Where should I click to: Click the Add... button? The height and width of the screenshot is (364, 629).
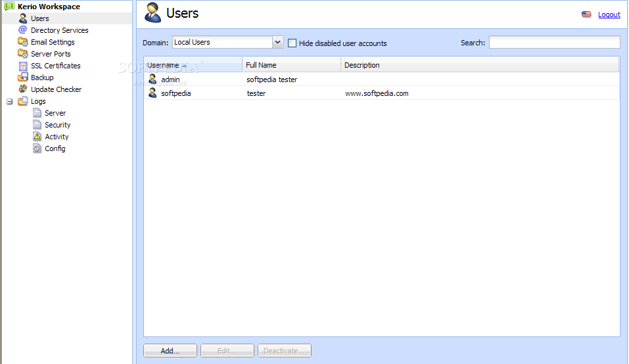170,350
